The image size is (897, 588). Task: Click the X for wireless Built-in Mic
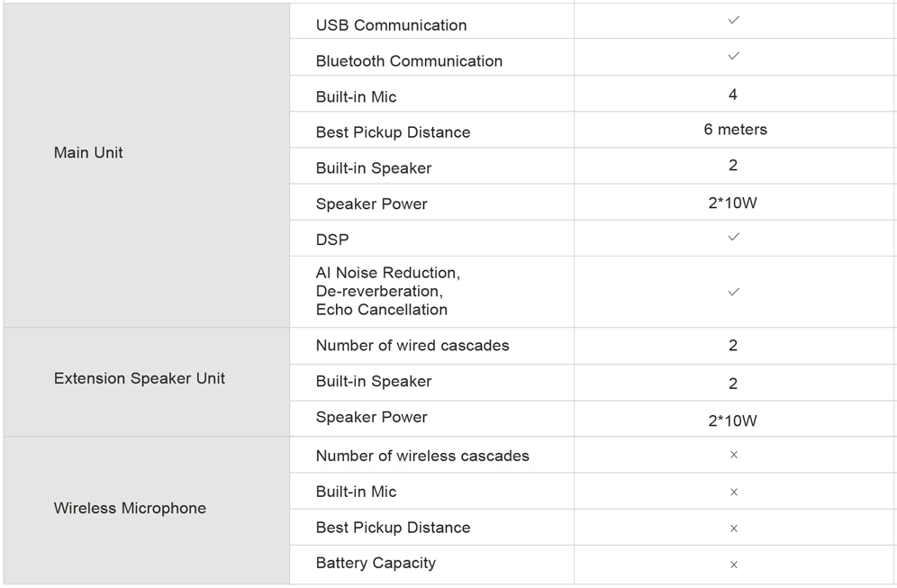point(734,492)
